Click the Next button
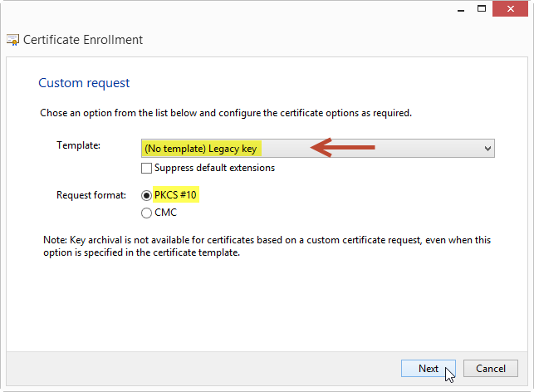 coord(429,369)
